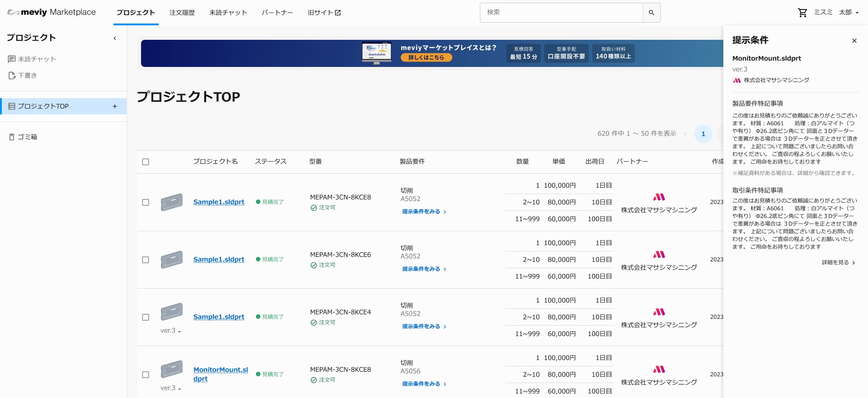This screenshot has height=398, width=868.
Task: Collapse the プロジェクト sidebar
Action: (115, 38)
